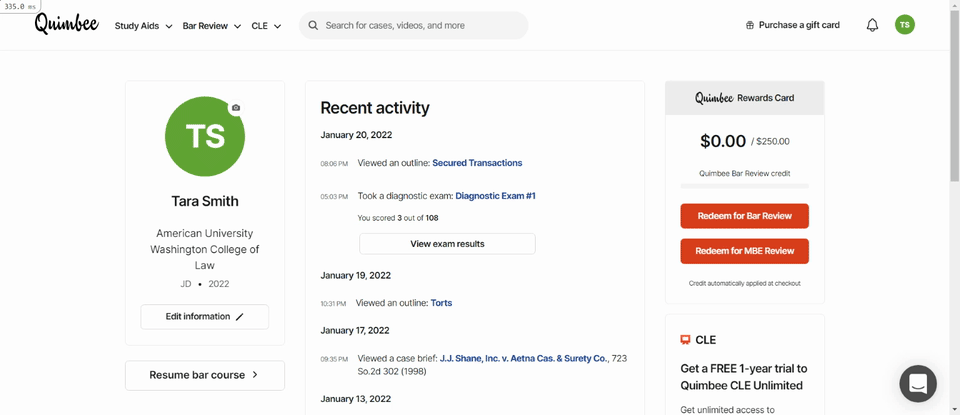
Task: Open the Secured Transactions outline link
Action: [x=477, y=163]
